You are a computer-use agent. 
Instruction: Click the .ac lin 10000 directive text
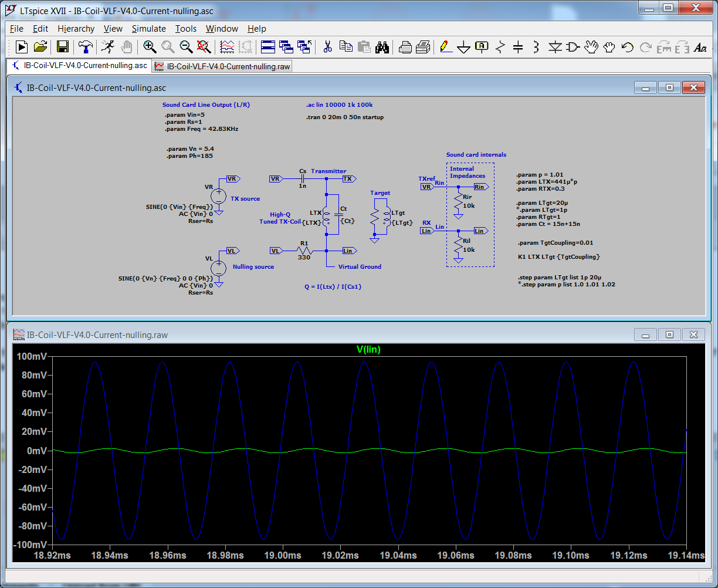[x=339, y=105]
